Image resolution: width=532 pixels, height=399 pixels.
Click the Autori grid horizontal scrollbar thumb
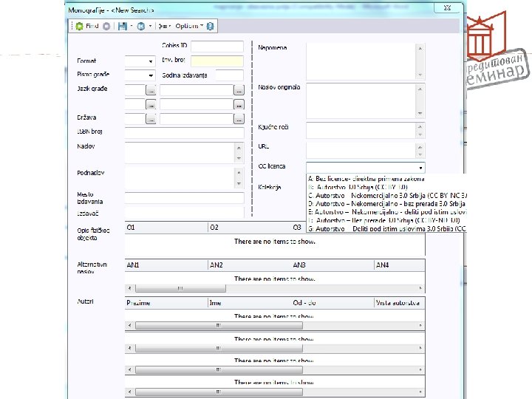click(x=219, y=325)
